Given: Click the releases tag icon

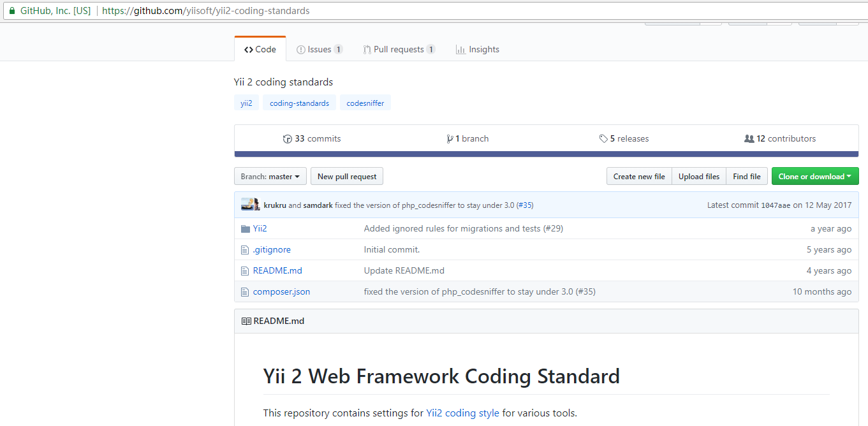Looking at the screenshot, I should (603, 139).
